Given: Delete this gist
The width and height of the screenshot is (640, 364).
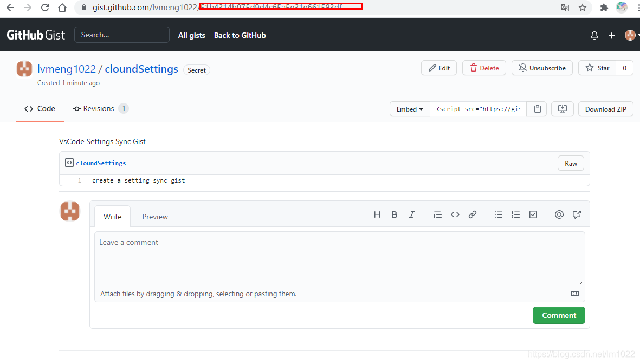Looking at the screenshot, I should (x=484, y=68).
